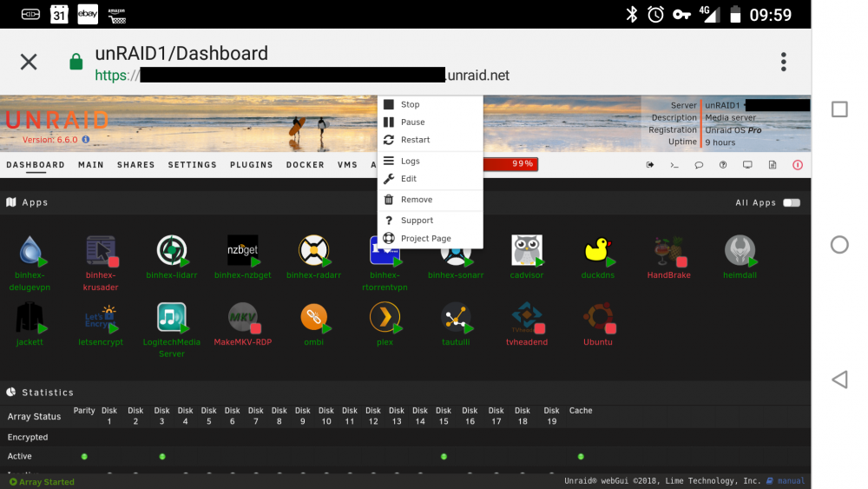The height and width of the screenshot is (489, 868).
Task: Choose Restart from the context menu
Action: (x=431, y=140)
